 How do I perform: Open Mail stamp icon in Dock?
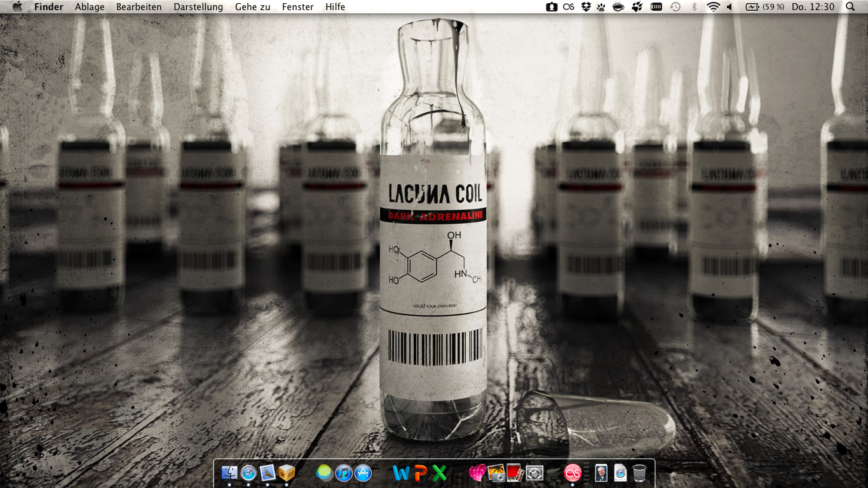(x=268, y=473)
